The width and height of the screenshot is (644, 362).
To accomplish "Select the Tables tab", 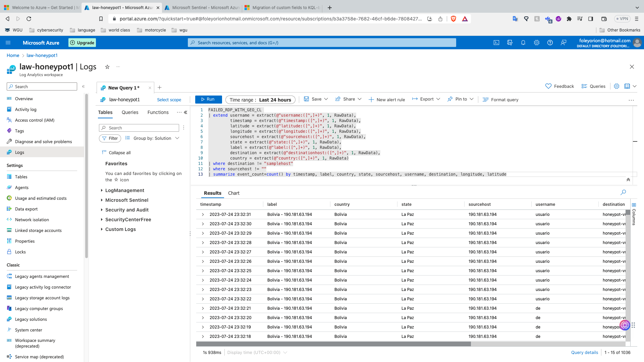I will coord(105,112).
